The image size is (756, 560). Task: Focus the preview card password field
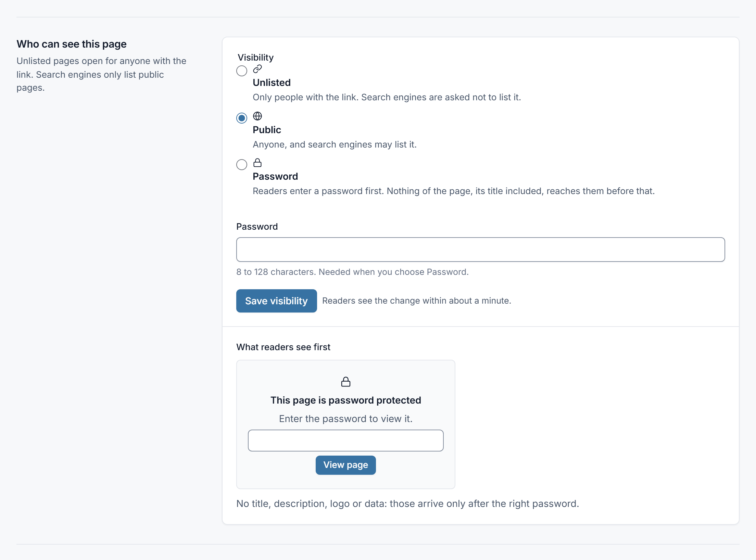pyautogui.click(x=346, y=441)
